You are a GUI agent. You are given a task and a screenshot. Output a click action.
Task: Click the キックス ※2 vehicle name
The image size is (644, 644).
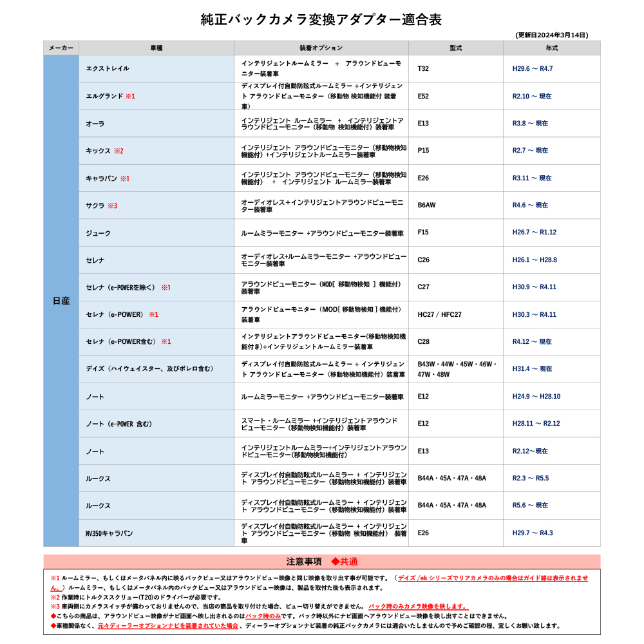click(x=104, y=151)
